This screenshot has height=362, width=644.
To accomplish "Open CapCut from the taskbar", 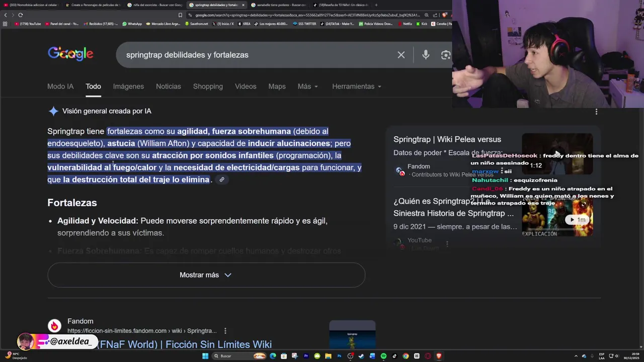I will [x=417, y=356].
